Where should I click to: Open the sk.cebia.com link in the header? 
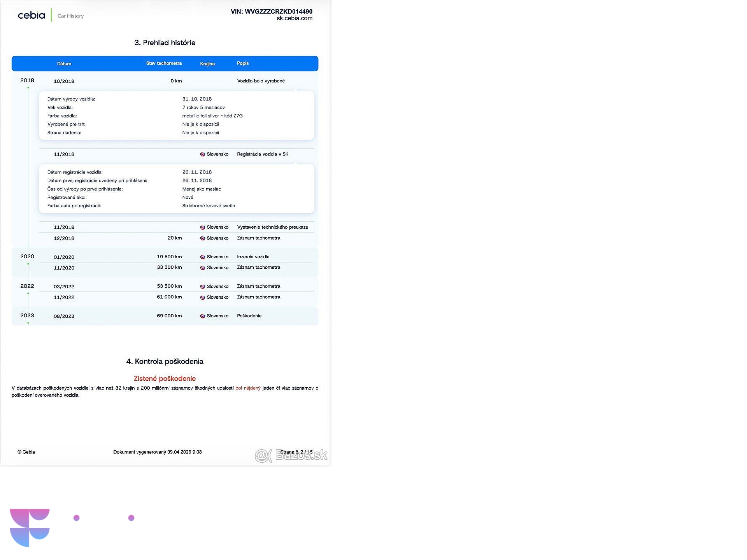point(294,18)
